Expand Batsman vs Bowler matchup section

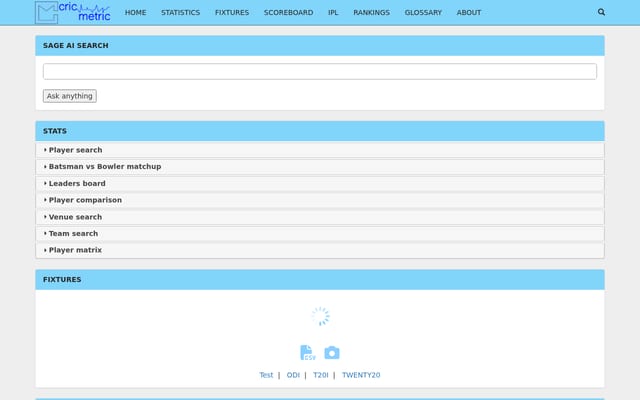320,167
